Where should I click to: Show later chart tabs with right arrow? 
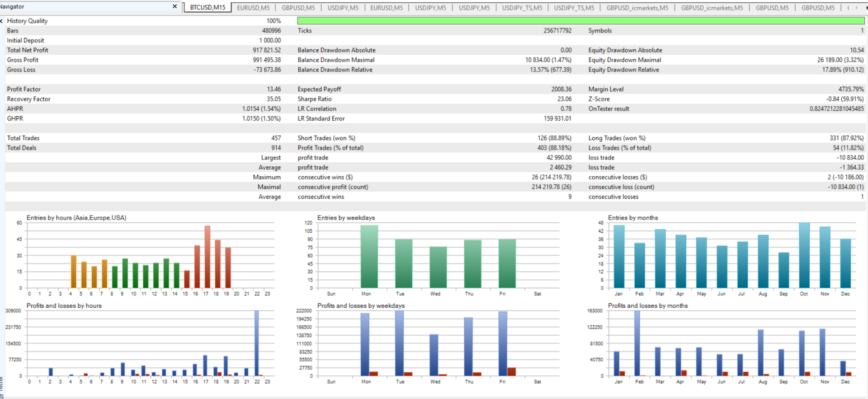[x=866, y=8]
